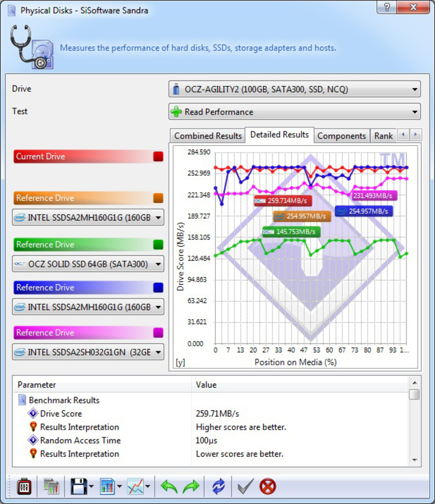Switch to the Rank tab
This screenshot has height=504, width=435.
383,136
